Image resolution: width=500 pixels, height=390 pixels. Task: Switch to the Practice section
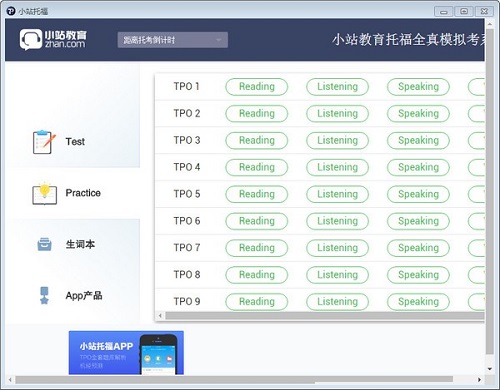coord(83,193)
